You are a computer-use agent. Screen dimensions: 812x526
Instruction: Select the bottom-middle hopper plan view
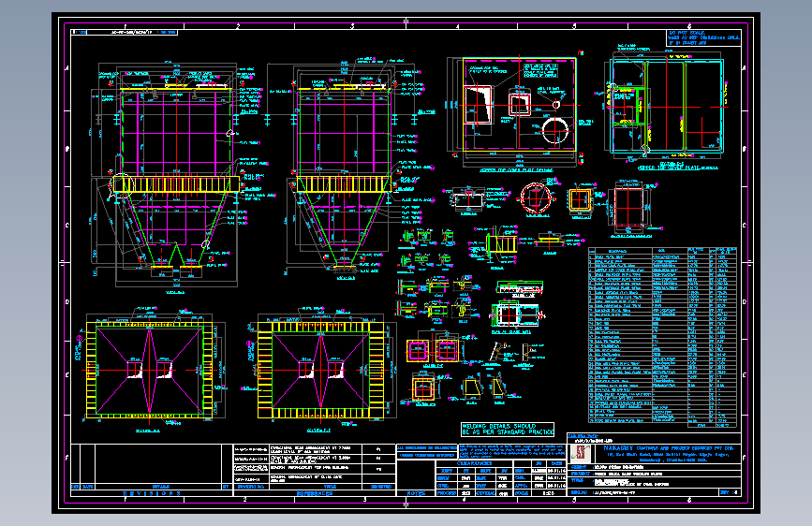click(321, 371)
